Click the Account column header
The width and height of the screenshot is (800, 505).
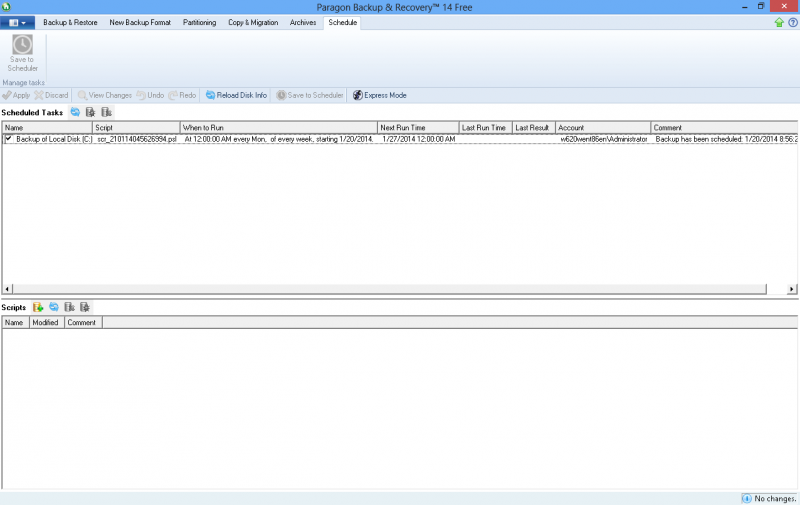click(603, 128)
